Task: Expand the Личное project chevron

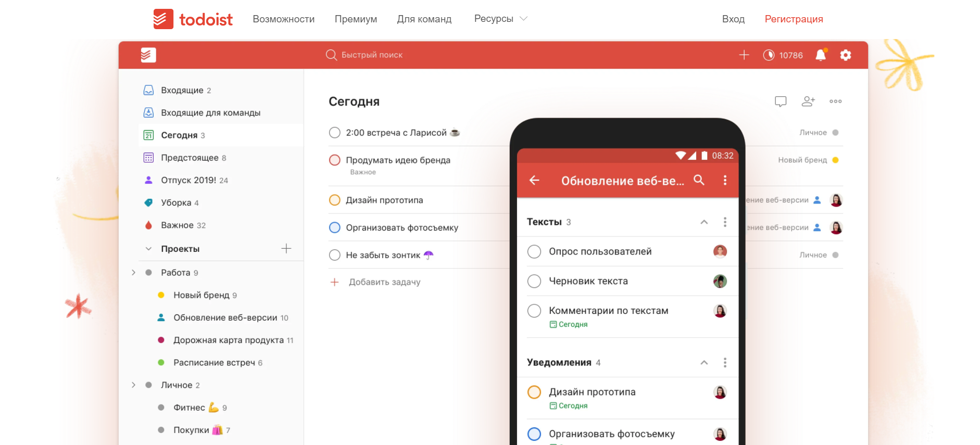Action: tap(134, 385)
